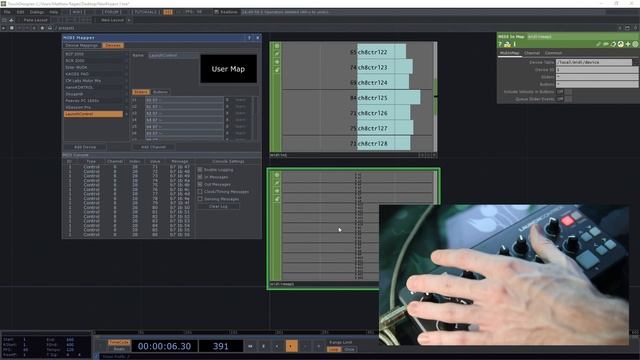Image resolution: width=640 pixels, height=360 pixels.
Task: Toggle Queue Slider Events parameter
Action: [x=564, y=99]
